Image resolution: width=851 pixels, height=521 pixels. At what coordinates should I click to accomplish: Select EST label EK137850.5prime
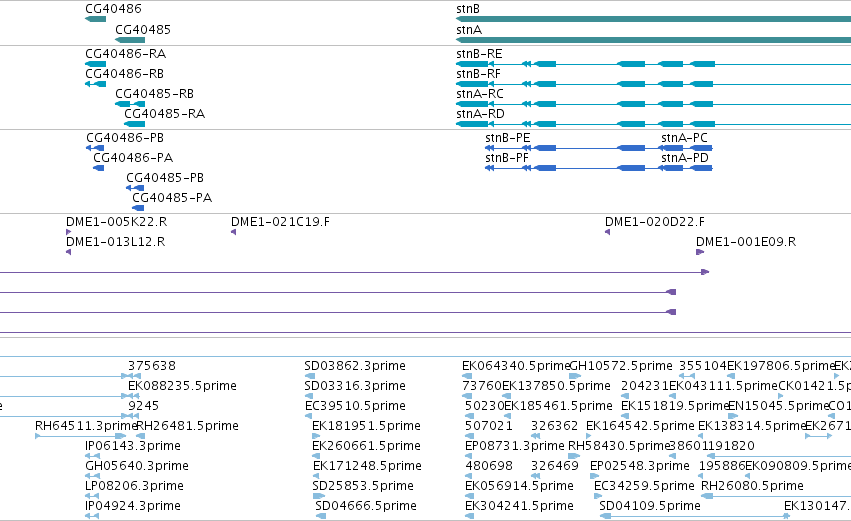(557, 386)
